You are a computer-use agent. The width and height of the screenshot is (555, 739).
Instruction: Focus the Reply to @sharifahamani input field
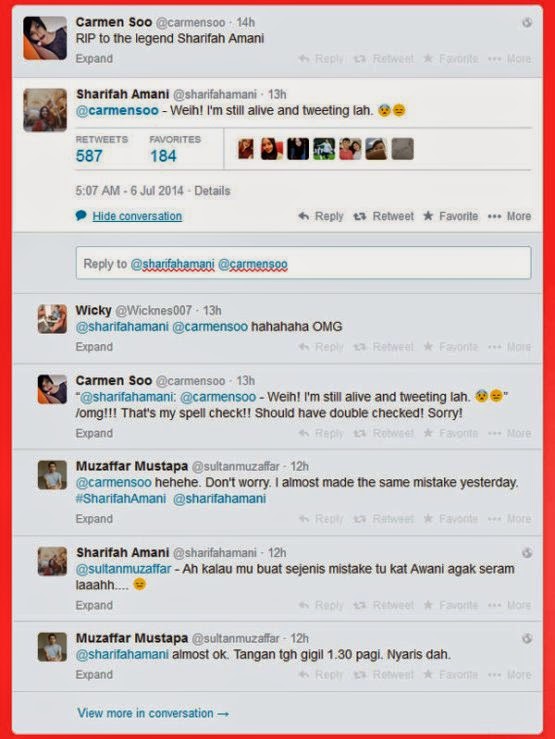click(303, 263)
